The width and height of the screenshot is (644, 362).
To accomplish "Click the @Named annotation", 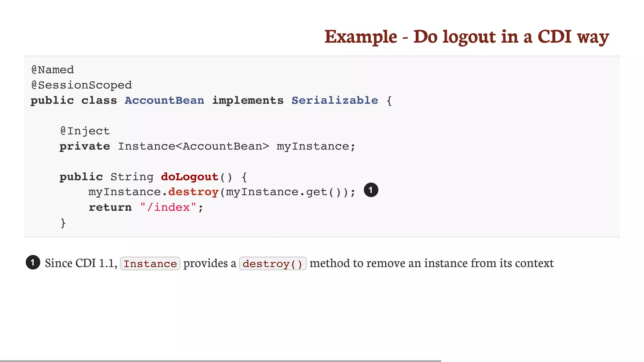I will point(53,70).
